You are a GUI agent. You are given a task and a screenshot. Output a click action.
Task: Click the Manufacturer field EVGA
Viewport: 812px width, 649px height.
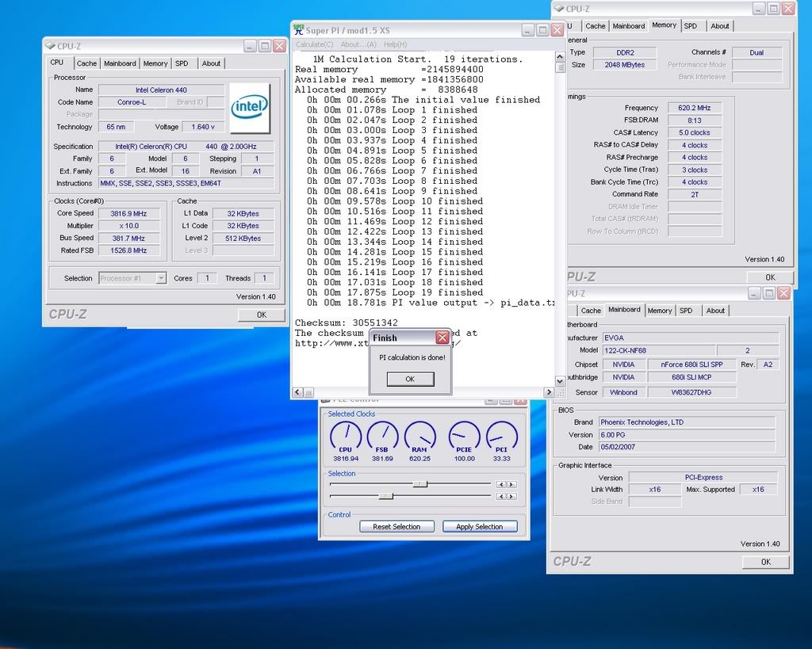coord(691,338)
